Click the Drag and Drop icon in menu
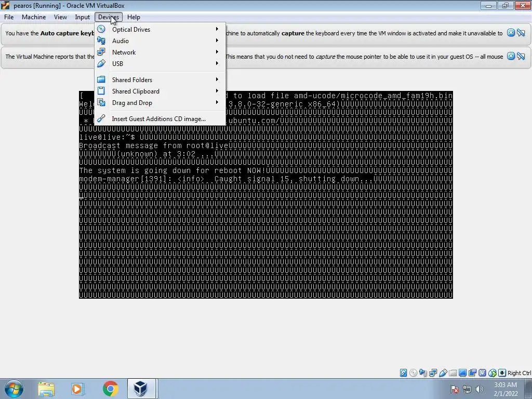This screenshot has width=532, height=399. click(101, 102)
